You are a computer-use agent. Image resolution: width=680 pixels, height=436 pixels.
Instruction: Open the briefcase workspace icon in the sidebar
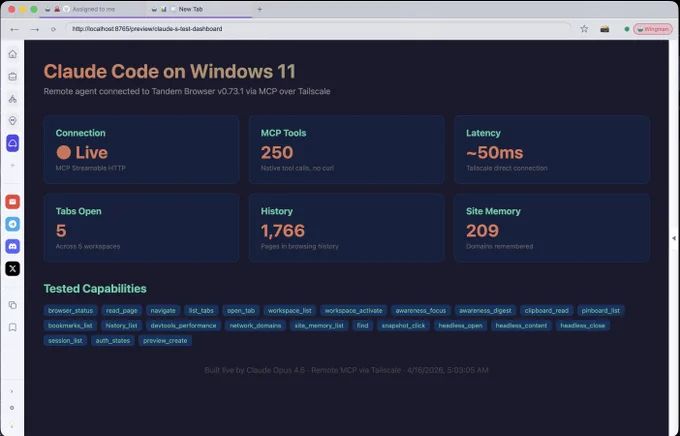point(13,77)
